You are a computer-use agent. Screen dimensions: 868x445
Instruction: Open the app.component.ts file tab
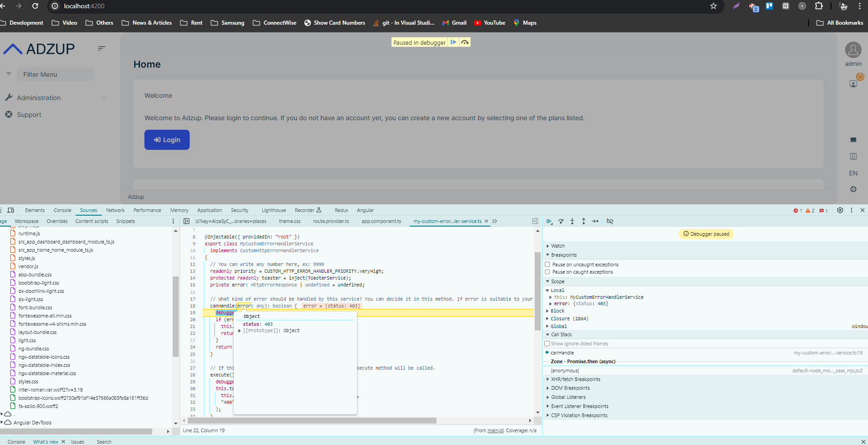(381, 221)
